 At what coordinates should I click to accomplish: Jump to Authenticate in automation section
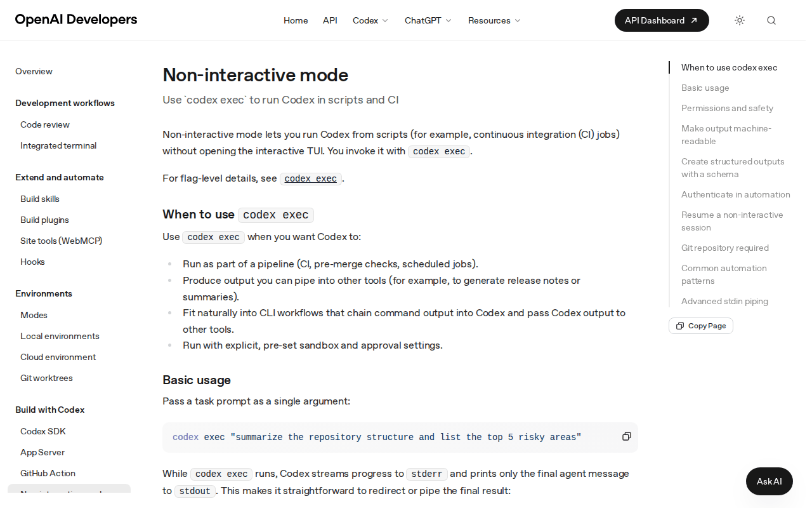point(736,194)
